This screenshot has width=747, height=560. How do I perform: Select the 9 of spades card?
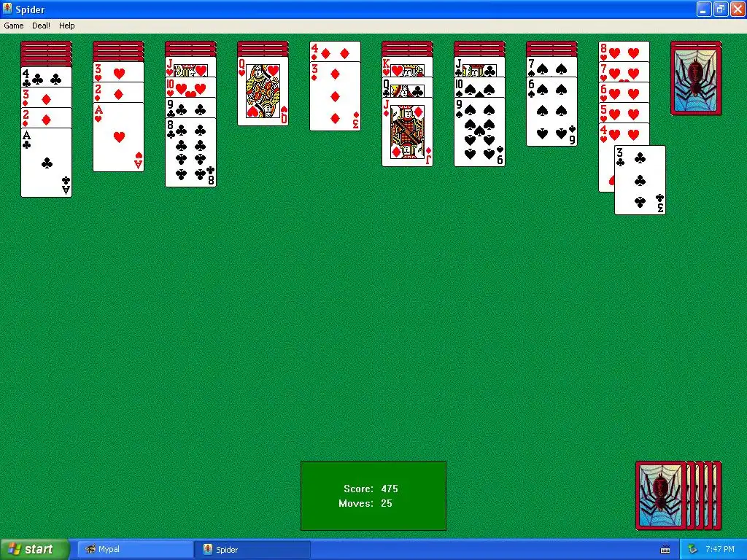pyautogui.click(x=480, y=132)
